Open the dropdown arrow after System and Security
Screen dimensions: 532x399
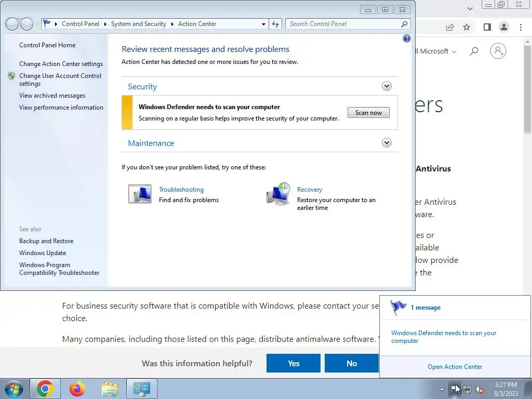pyautogui.click(x=172, y=24)
